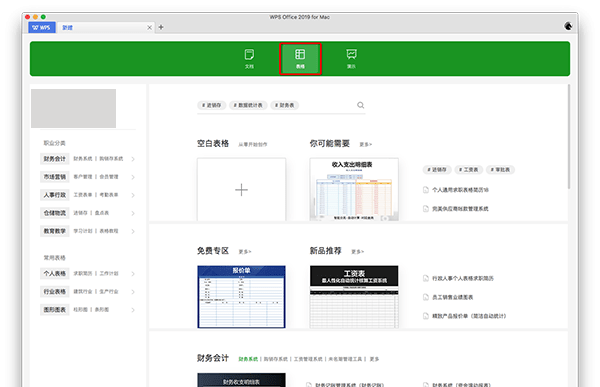Open the user avatar at top right
The image size is (600, 387).
568,26
